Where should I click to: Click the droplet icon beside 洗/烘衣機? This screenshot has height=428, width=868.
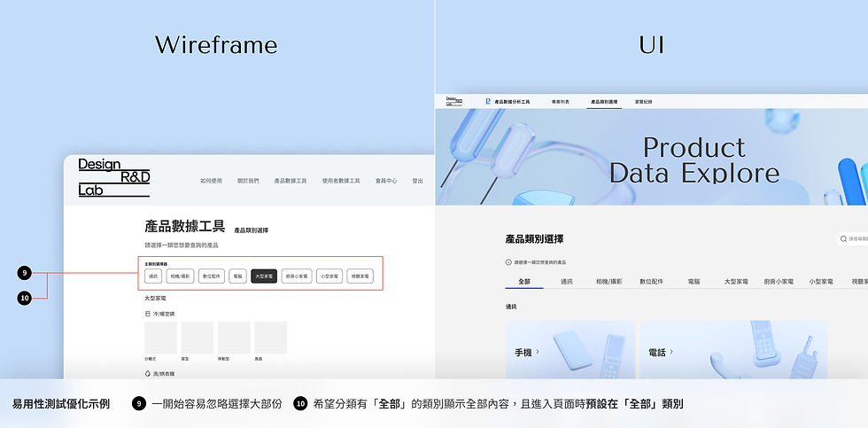147,374
